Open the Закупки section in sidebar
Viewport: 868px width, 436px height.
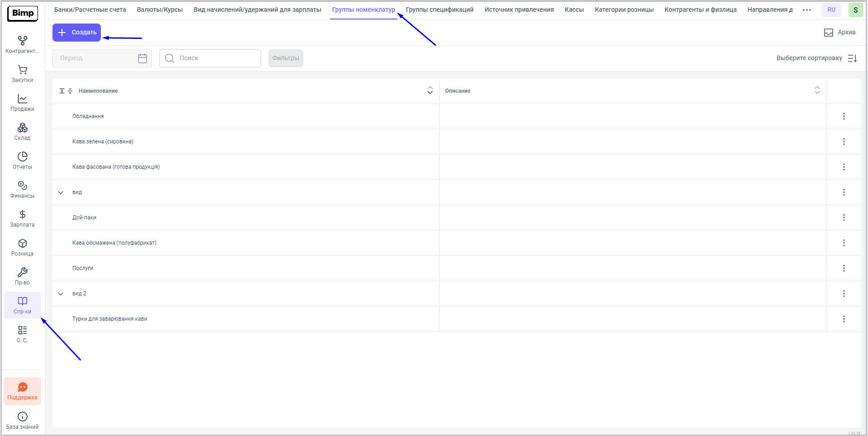[x=22, y=74]
